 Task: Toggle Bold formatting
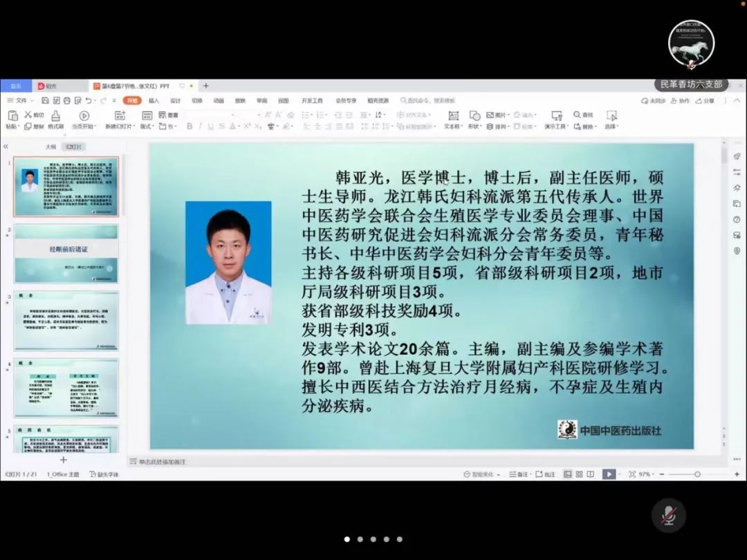190,127
